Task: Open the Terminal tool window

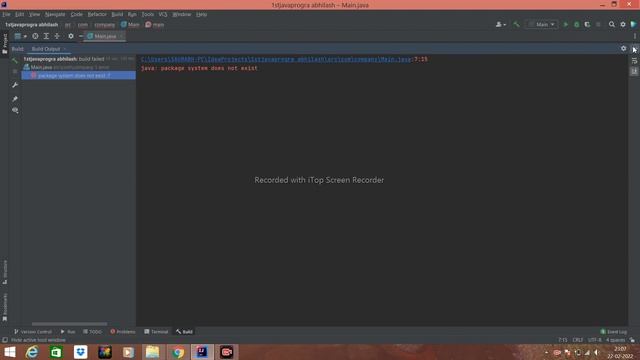Action: (156, 332)
